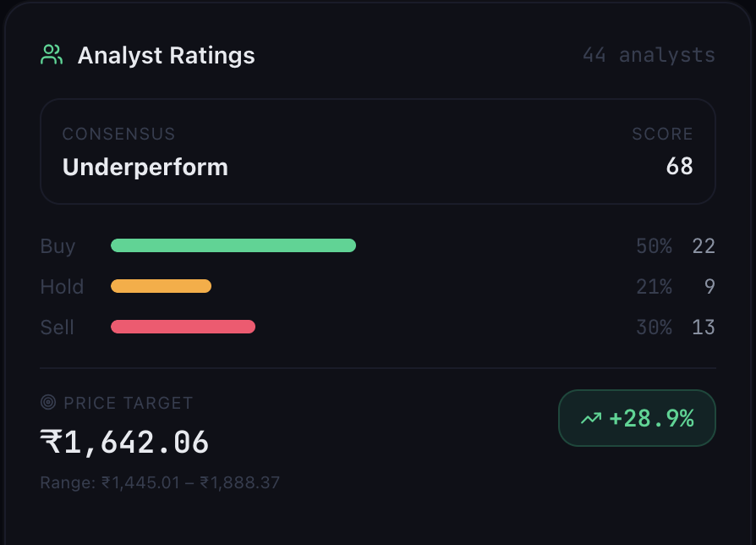Toggle the Sell ratings row
The image size is (756, 545).
click(x=378, y=327)
